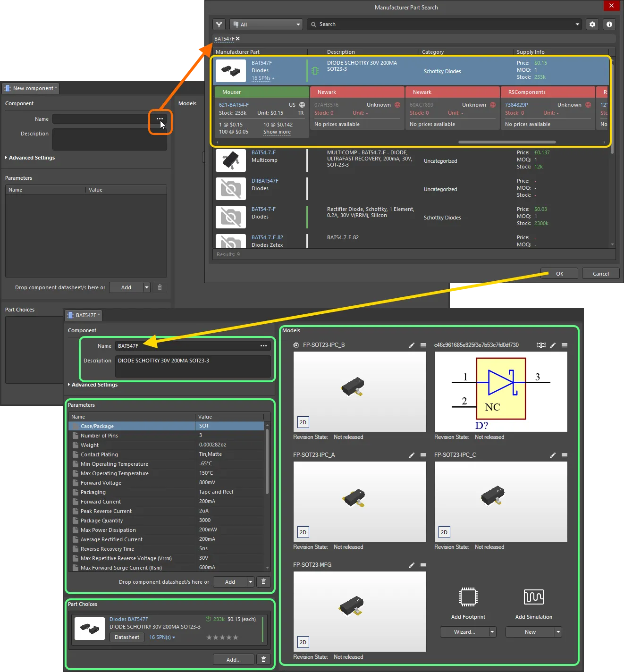Click the New simulation button
The height and width of the screenshot is (672, 624).
tap(530, 632)
